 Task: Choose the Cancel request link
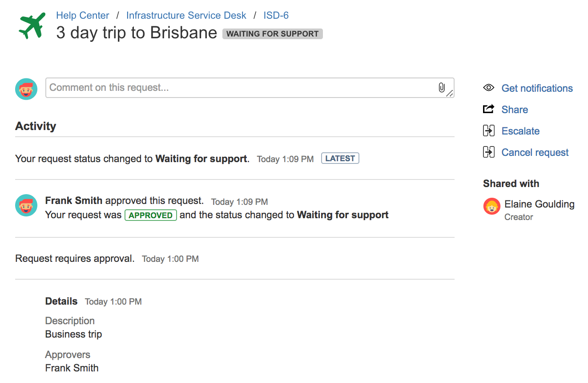click(x=535, y=152)
